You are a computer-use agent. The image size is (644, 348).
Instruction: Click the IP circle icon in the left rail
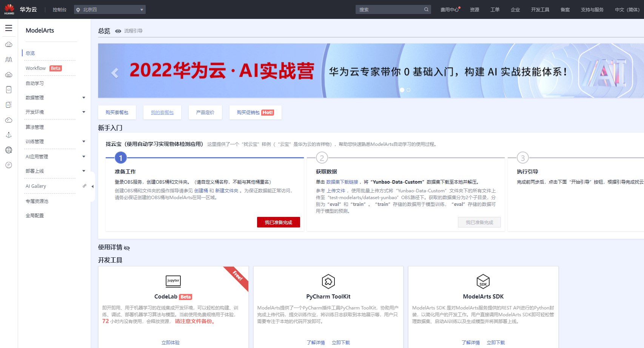[9, 165]
